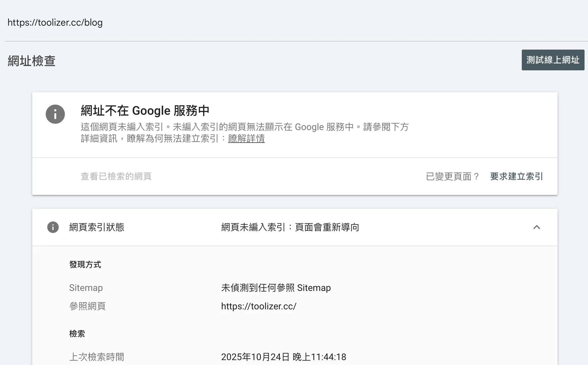Open the 已變更頁面？ option
Screen dimensions: 588x365
[452, 176]
